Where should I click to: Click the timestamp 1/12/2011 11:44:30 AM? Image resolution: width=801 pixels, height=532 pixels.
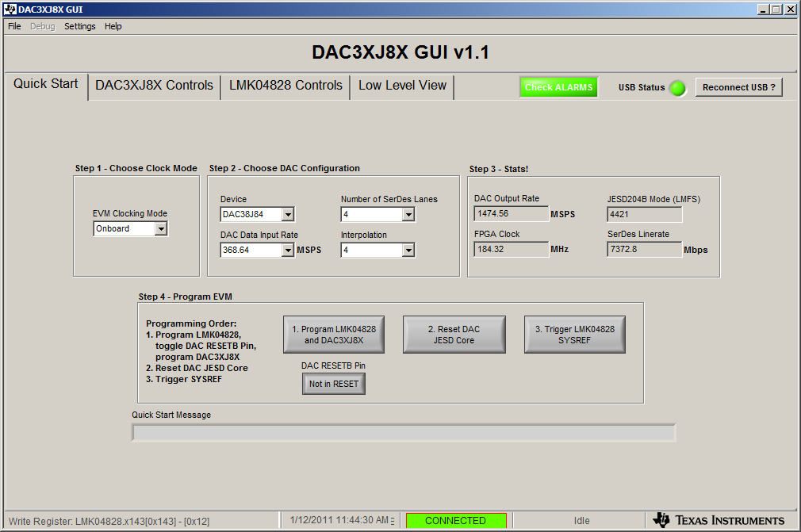click(x=339, y=520)
